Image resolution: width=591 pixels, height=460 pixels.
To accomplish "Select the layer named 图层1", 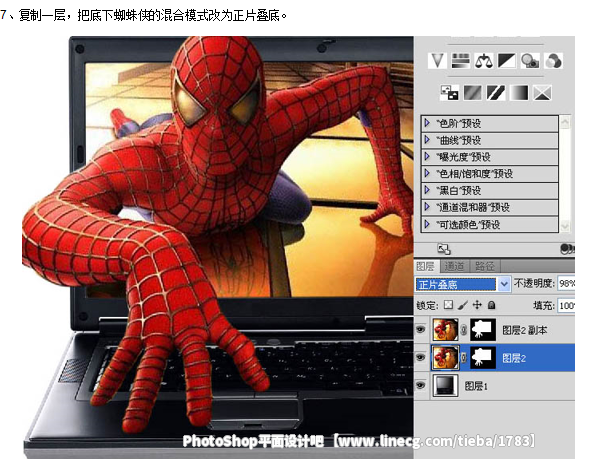I will tap(476, 386).
